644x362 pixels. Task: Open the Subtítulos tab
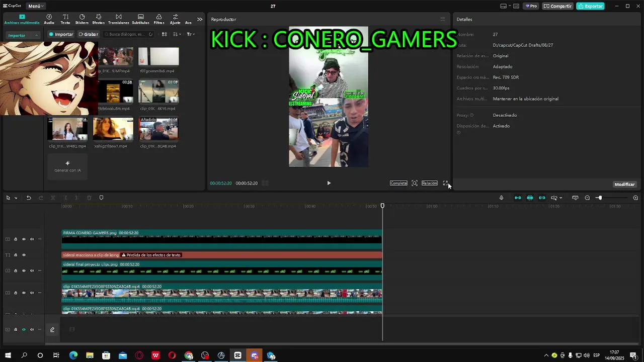pos(140,19)
